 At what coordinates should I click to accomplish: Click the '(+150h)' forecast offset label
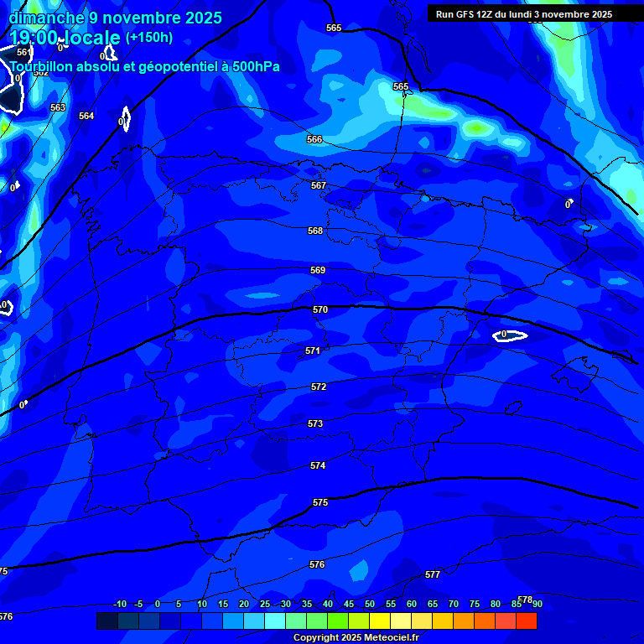149,38
